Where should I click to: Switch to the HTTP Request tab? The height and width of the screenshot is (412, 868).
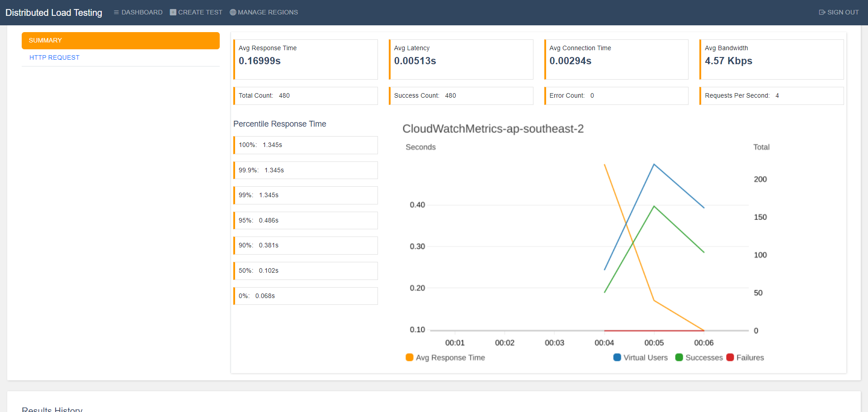click(54, 57)
